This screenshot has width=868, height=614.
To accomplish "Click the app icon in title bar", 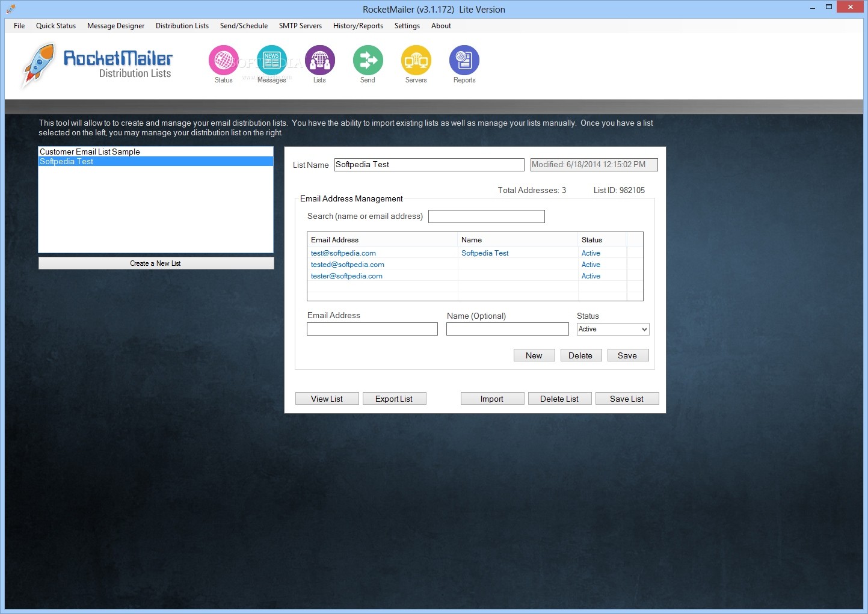I will [x=10, y=8].
